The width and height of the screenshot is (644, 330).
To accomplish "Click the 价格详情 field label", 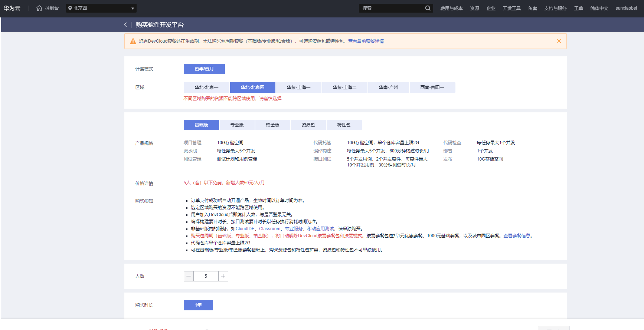I will [x=144, y=184].
